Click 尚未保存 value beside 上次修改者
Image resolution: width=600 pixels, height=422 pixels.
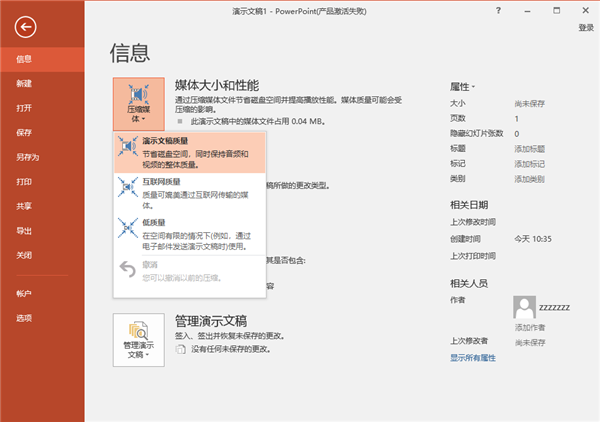[x=530, y=342]
